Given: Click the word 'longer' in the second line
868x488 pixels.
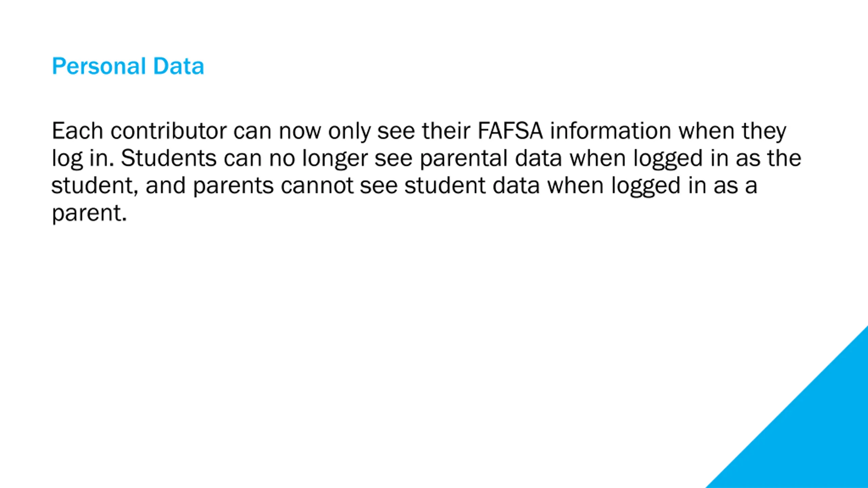Looking at the screenshot, I should pyautogui.click(x=335, y=159).
